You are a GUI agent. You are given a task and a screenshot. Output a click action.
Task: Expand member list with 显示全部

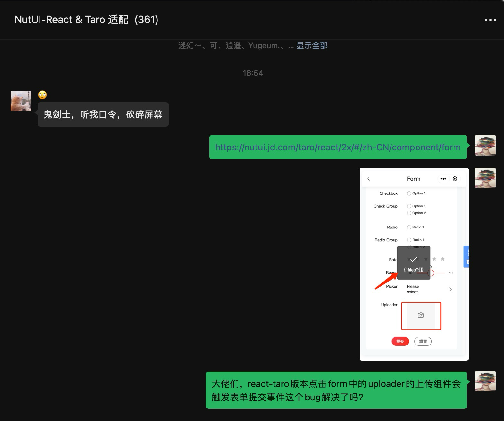[312, 46]
